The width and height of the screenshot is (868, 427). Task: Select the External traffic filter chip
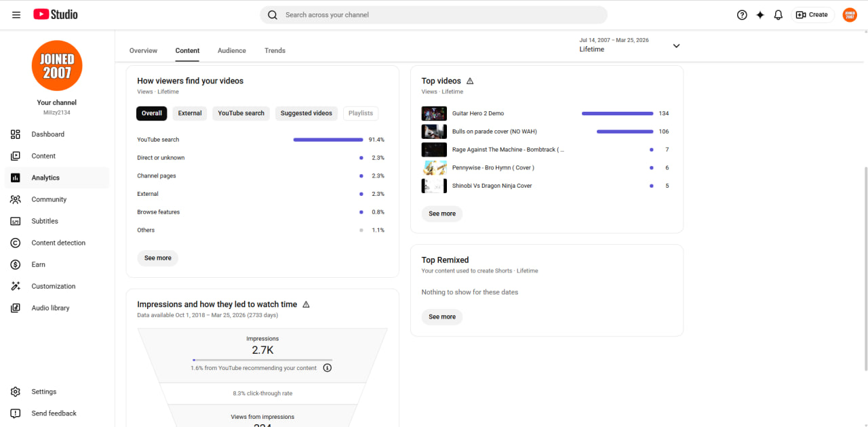(x=190, y=113)
